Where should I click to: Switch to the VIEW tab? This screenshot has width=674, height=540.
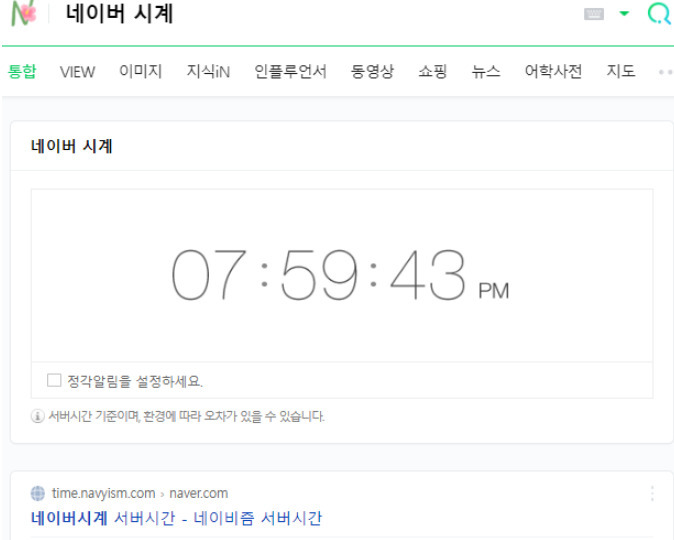tap(77, 72)
